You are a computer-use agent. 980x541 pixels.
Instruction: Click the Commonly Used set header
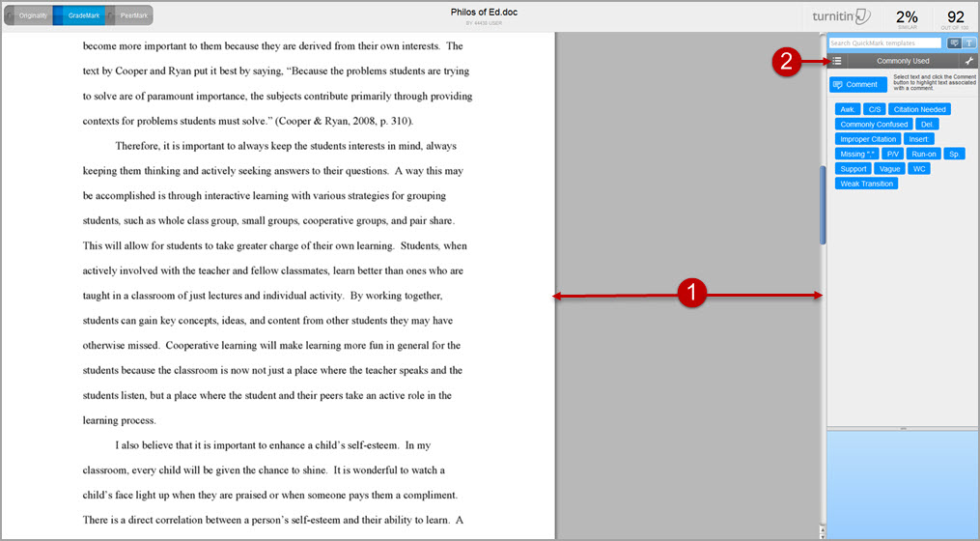click(903, 61)
